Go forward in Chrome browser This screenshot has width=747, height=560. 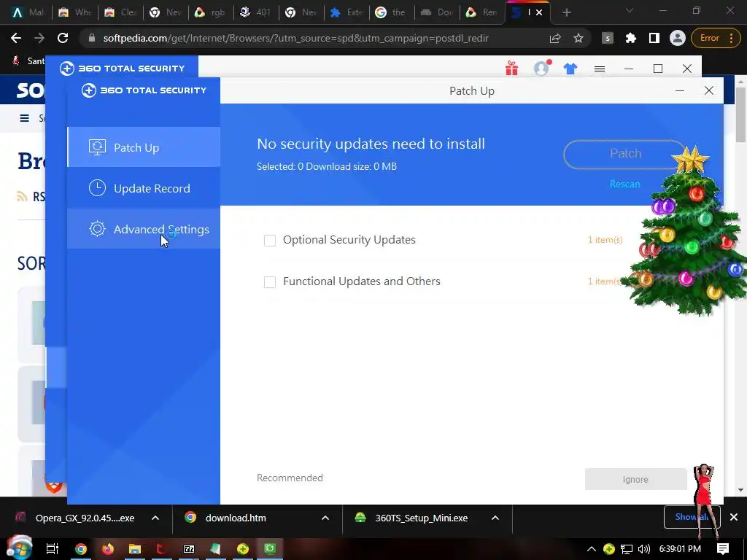click(39, 38)
